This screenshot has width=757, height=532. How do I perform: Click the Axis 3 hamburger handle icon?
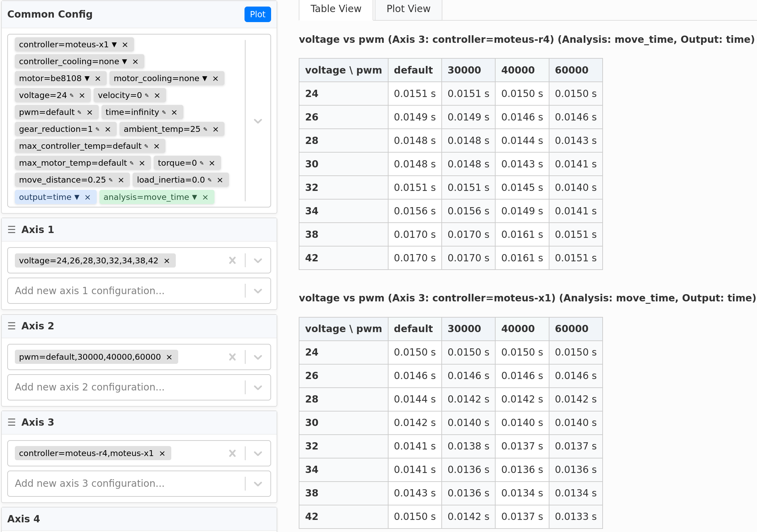[x=12, y=422]
